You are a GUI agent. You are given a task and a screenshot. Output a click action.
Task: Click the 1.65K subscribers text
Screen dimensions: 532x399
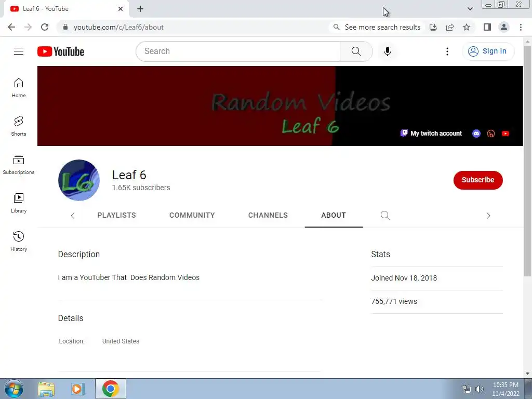pos(141,188)
